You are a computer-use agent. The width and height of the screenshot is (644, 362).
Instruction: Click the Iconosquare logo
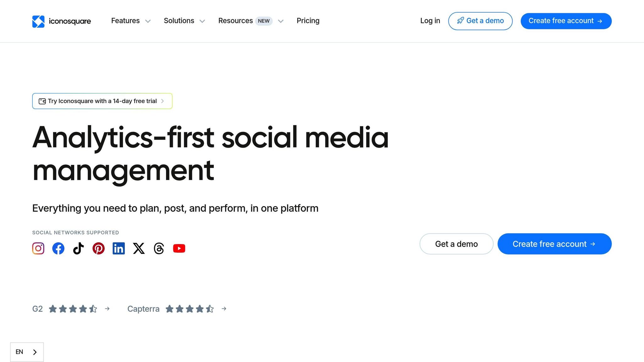pos(62,21)
